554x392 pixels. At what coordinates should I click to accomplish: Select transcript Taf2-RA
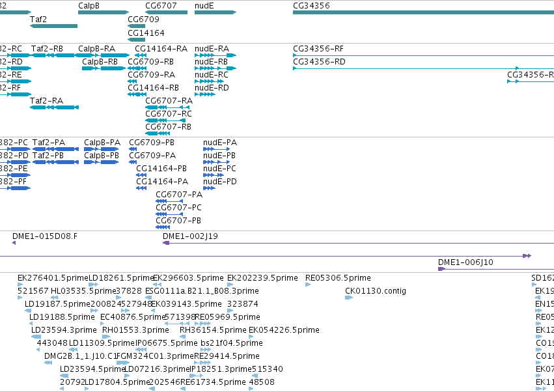coord(47,101)
